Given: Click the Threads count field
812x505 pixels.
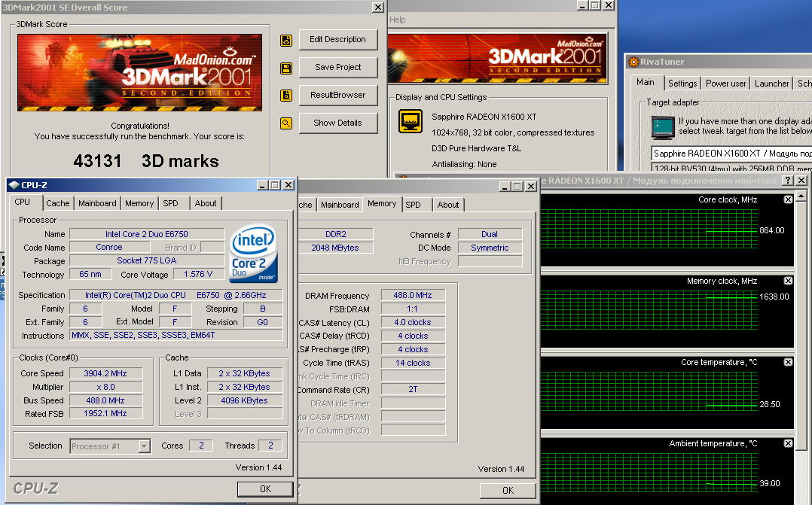Looking at the screenshot, I should (x=270, y=446).
